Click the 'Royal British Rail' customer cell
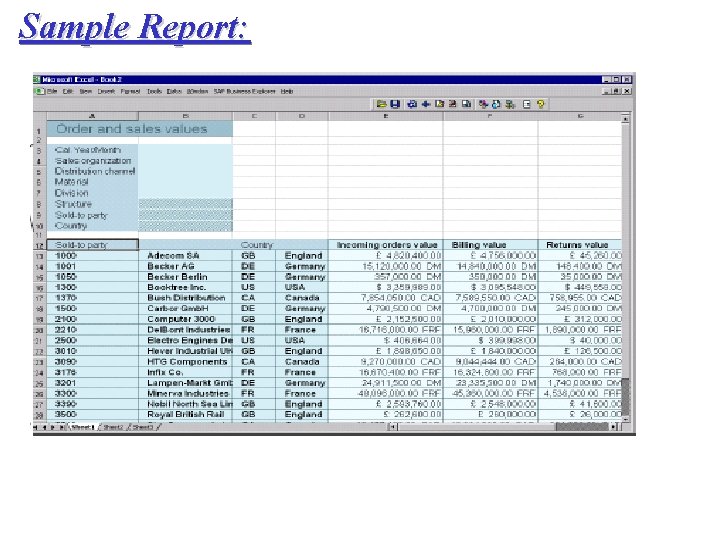The width and height of the screenshot is (720, 540). [x=186, y=415]
